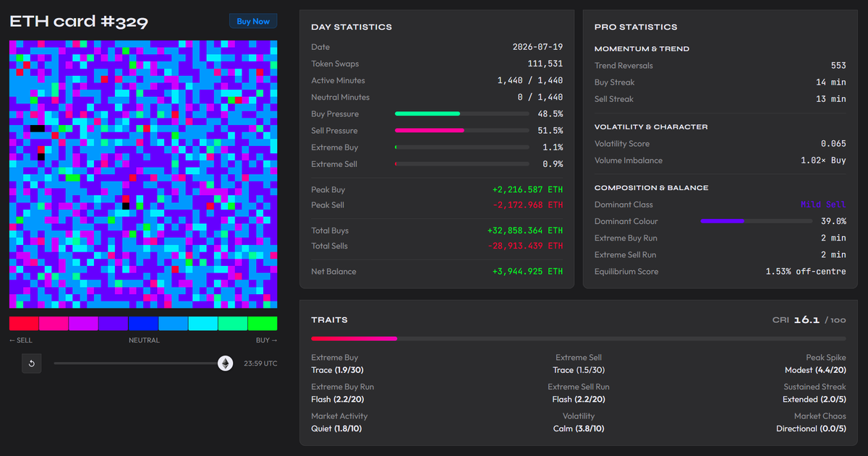Click the Buy Streak value 14 min
Viewport: 868px width, 456px height.
coord(831,82)
